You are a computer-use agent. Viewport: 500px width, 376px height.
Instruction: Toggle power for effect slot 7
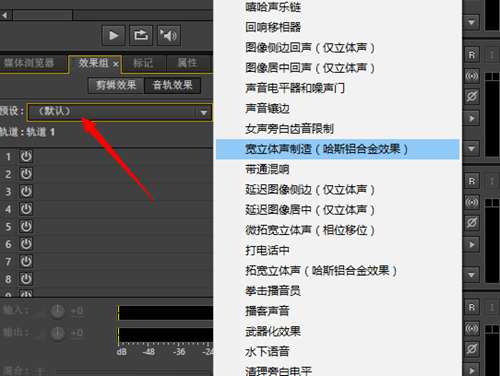tap(26, 261)
